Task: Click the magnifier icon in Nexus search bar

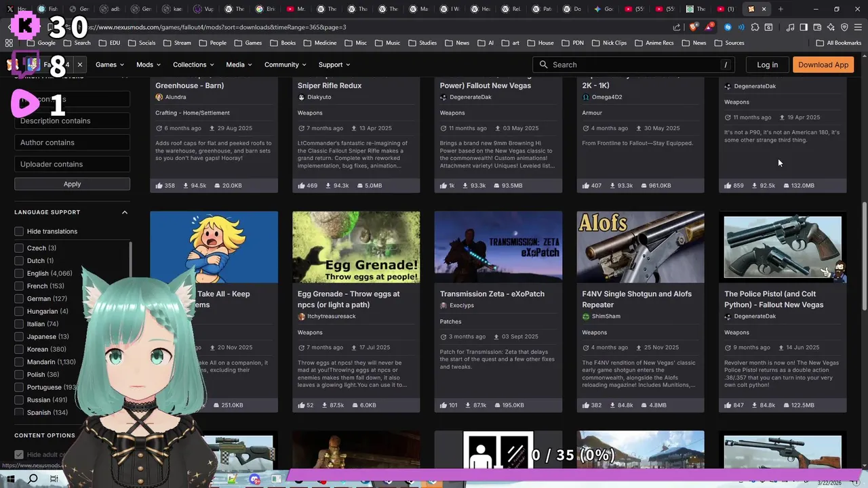Action: pos(543,64)
